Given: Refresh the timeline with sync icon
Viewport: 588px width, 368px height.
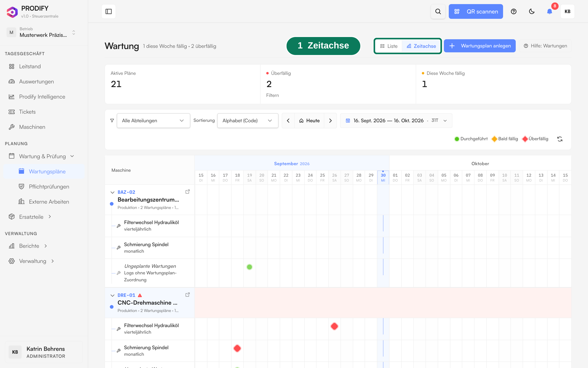Looking at the screenshot, I should (560, 139).
